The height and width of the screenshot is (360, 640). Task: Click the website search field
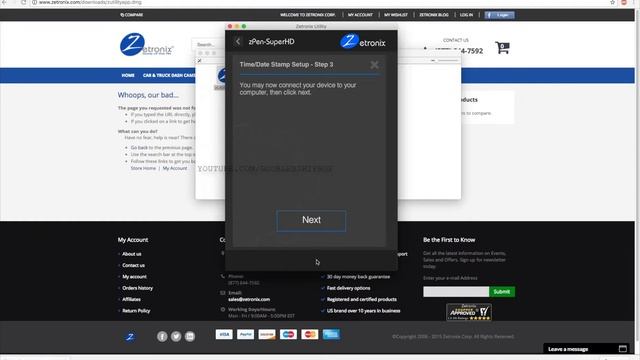208,44
